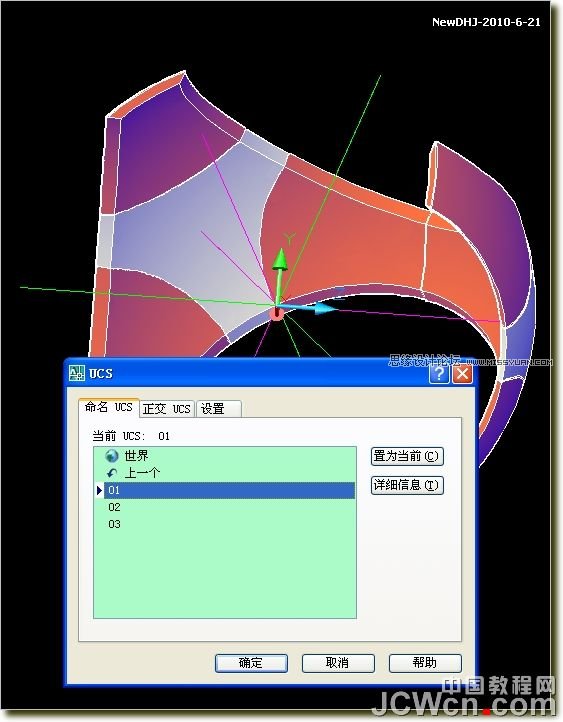The width and height of the screenshot is (563, 722).
Task: Cancel dialog with 取消 button
Action: click(338, 663)
